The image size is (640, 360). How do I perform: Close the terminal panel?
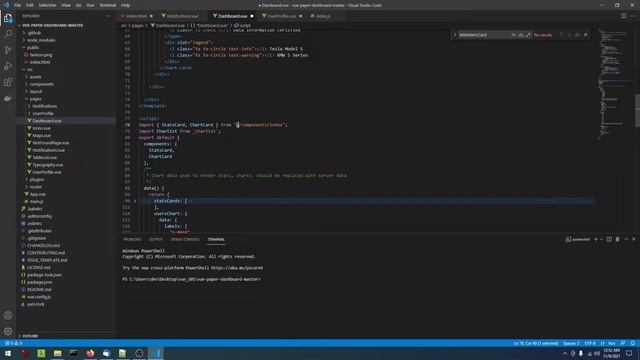coord(633,239)
